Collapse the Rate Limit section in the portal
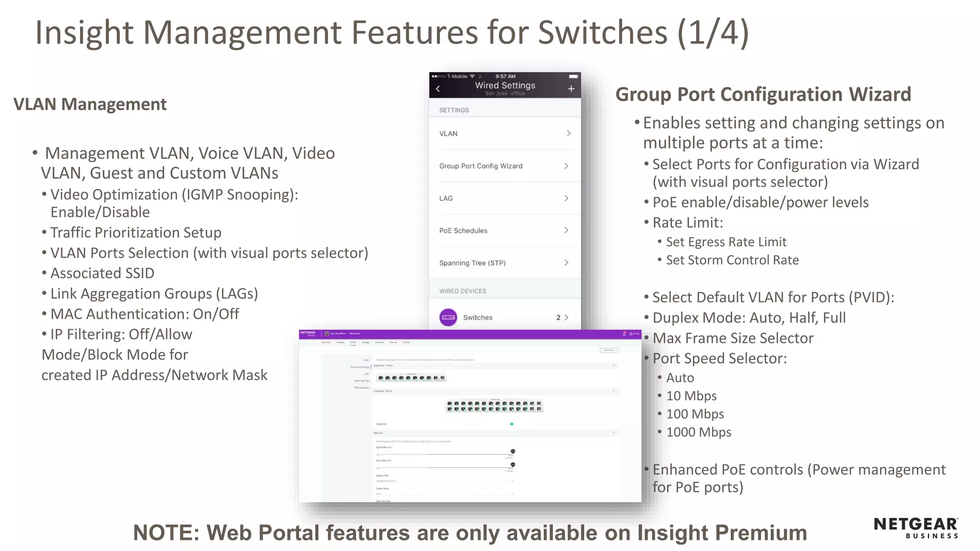The width and height of the screenshot is (980, 551). point(613,433)
